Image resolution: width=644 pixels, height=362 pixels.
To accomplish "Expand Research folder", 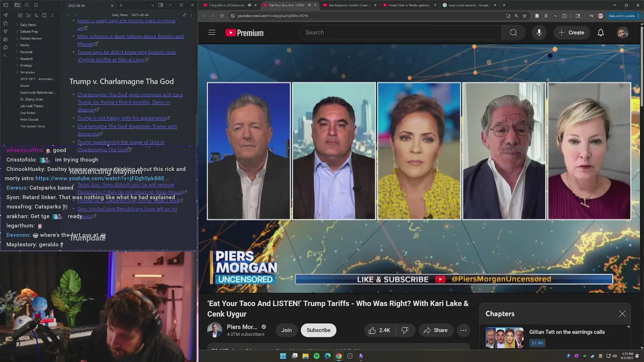I will tap(26, 59).
